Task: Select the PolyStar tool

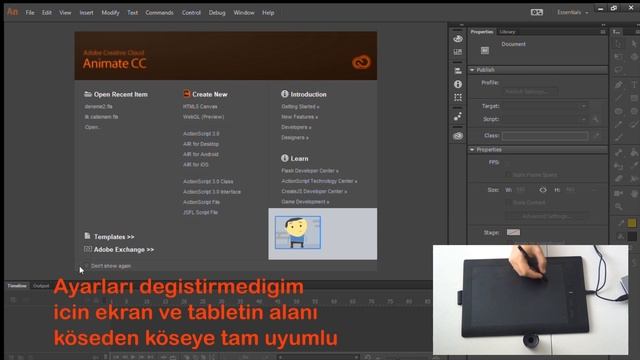Action: click(x=634, y=111)
